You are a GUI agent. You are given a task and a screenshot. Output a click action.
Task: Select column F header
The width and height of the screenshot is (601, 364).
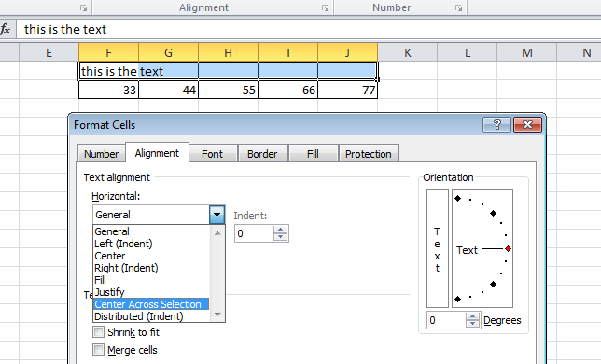pos(108,52)
